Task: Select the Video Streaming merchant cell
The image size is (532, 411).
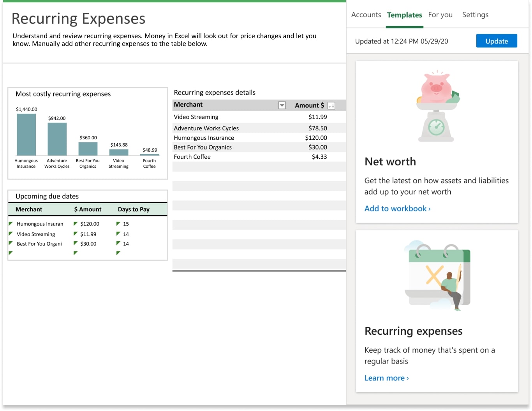Action: click(196, 117)
